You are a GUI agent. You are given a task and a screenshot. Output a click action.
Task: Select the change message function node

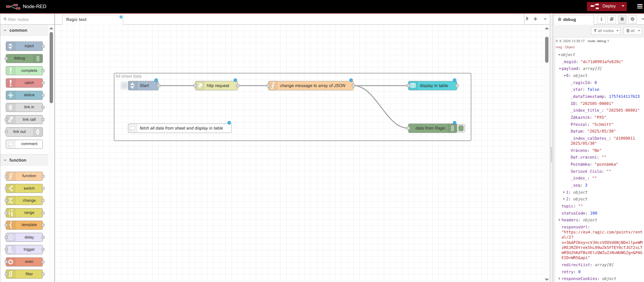(312, 86)
